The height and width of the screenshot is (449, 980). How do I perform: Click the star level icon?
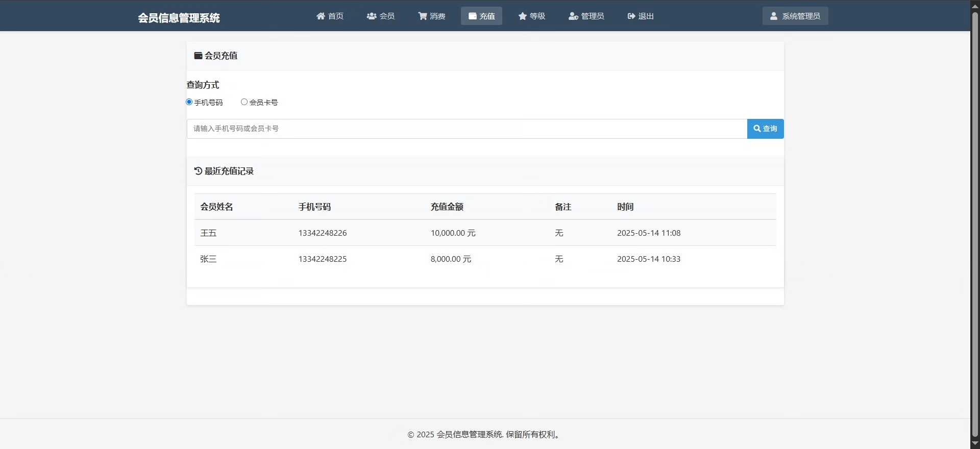pos(523,16)
